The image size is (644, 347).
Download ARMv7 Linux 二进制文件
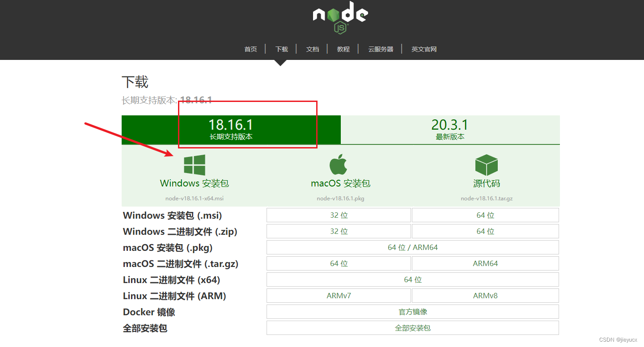pos(339,296)
